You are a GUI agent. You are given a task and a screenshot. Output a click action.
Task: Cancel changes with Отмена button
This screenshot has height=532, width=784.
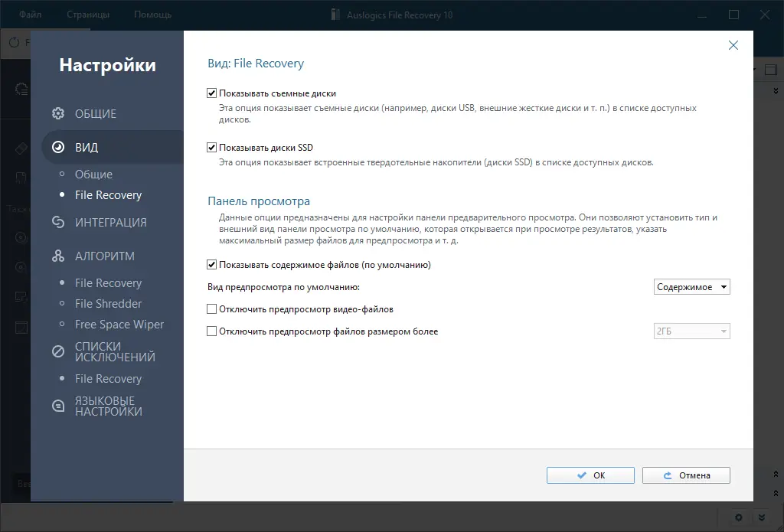point(686,475)
